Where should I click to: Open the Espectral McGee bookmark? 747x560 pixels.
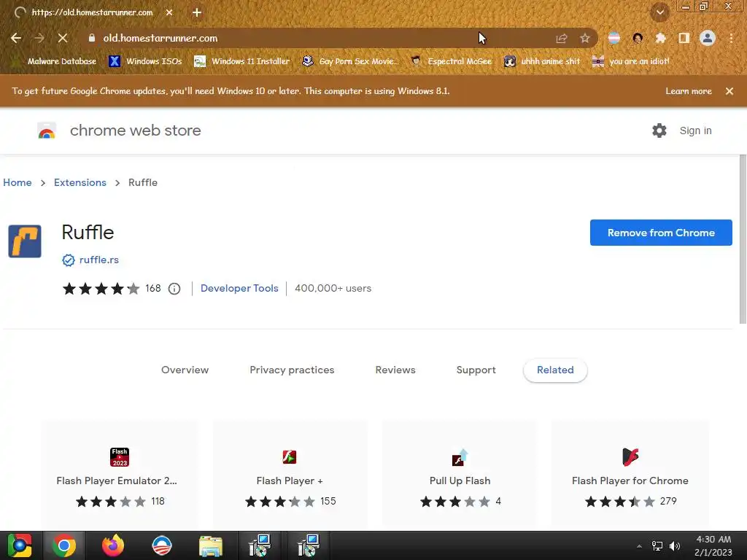451,61
